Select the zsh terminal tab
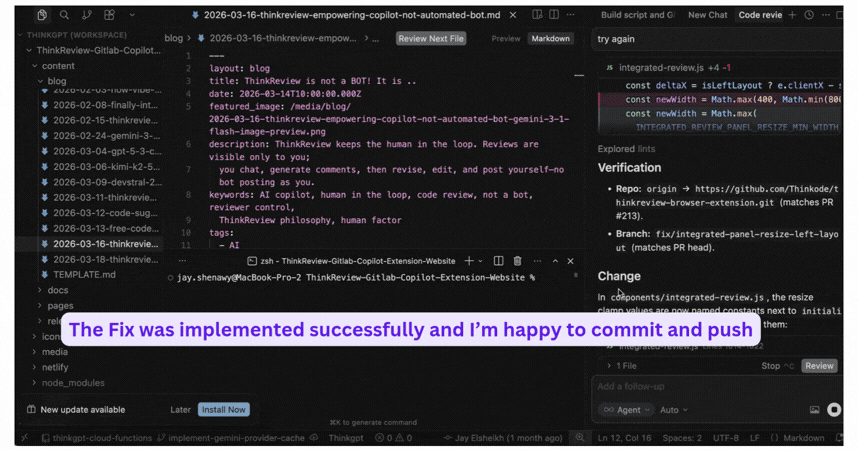 tap(351, 261)
